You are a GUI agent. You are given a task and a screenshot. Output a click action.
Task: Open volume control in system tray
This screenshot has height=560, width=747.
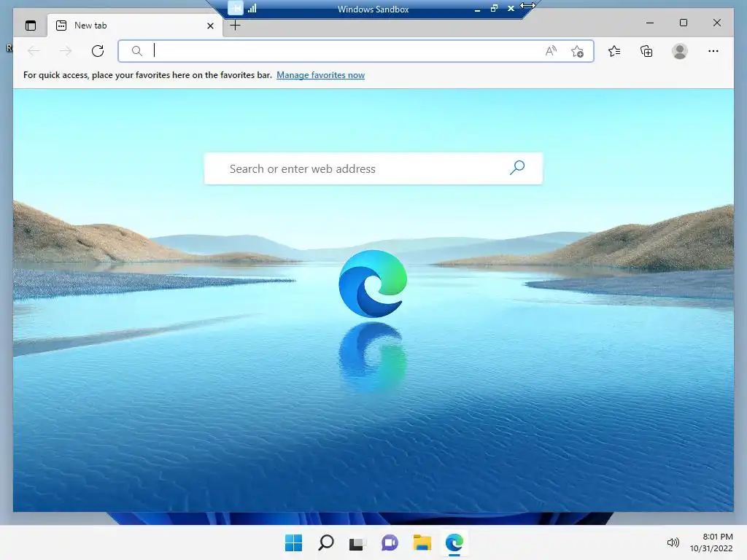(x=673, y=542)
